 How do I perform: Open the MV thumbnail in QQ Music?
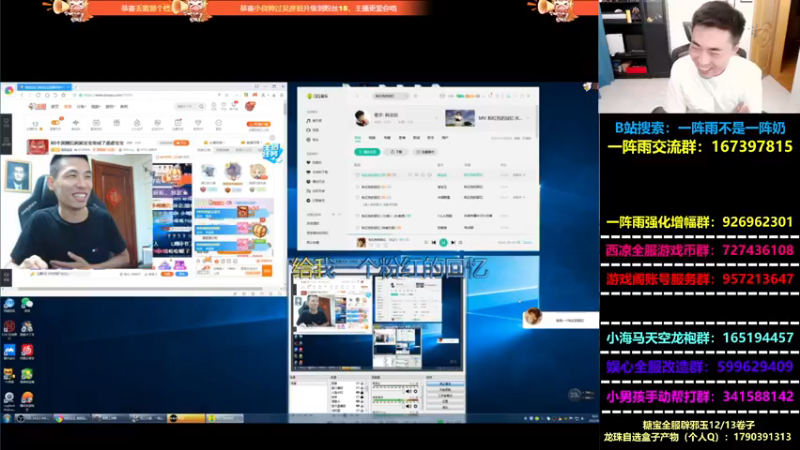(460, 118)
